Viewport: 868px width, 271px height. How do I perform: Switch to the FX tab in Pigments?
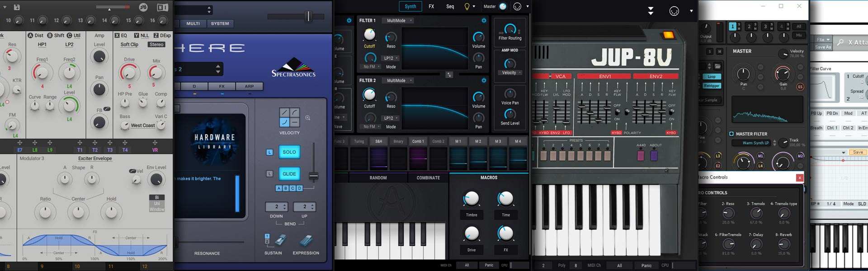pyautogui.click(x=431, y=6)
